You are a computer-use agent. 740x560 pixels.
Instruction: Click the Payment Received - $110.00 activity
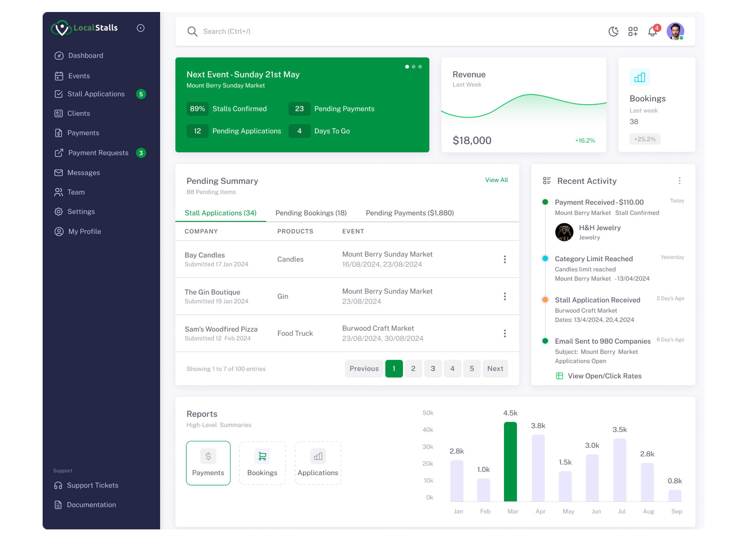click(599, 202)
